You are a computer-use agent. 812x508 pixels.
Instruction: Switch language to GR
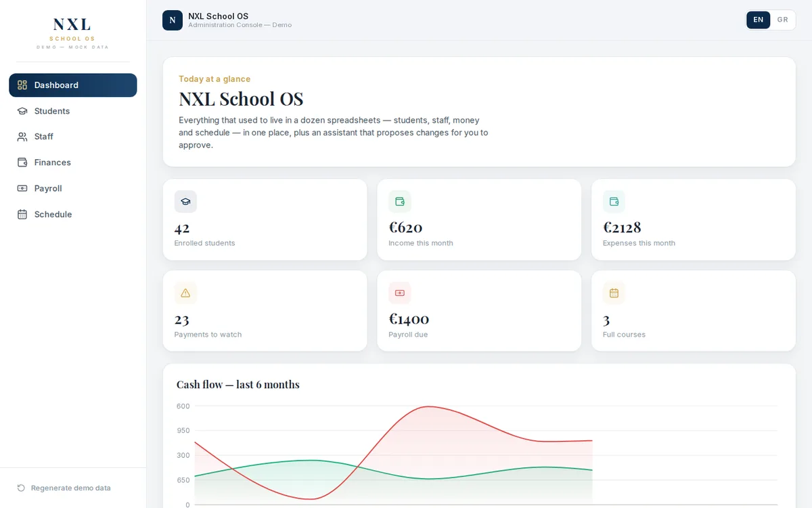pos(783,20)
